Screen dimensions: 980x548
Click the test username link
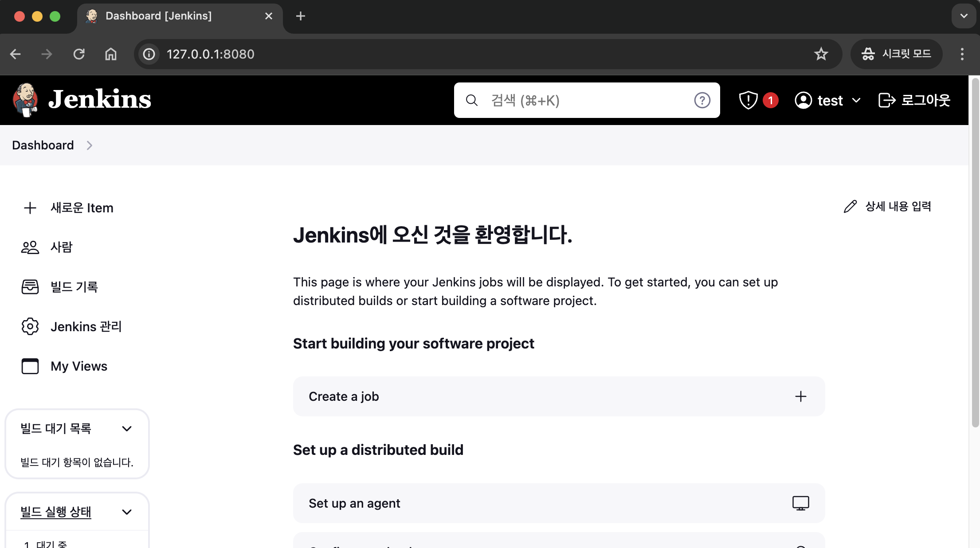pos(830,101)
